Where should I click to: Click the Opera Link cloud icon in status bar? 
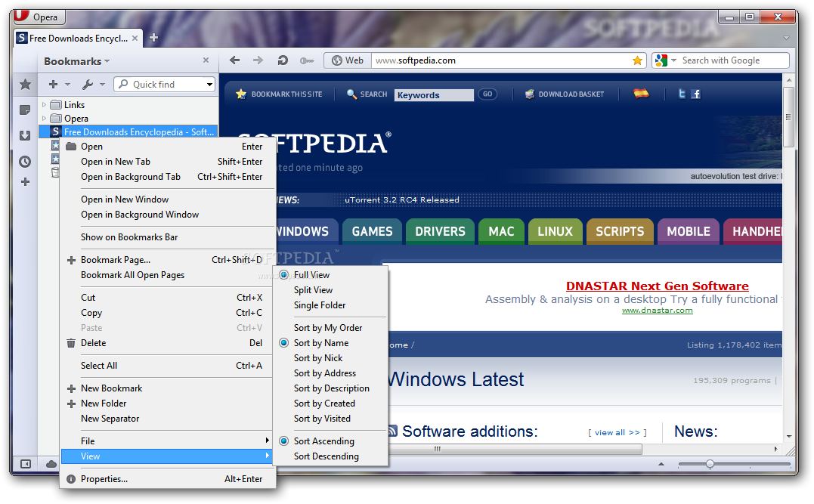51,464
